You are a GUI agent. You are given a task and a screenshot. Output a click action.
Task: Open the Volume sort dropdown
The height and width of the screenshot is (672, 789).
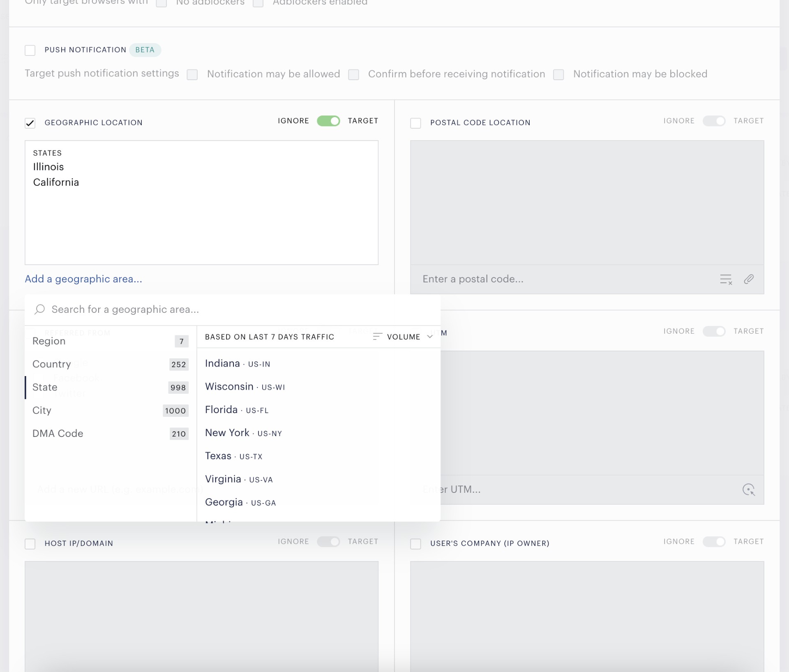tap(403, 337)
